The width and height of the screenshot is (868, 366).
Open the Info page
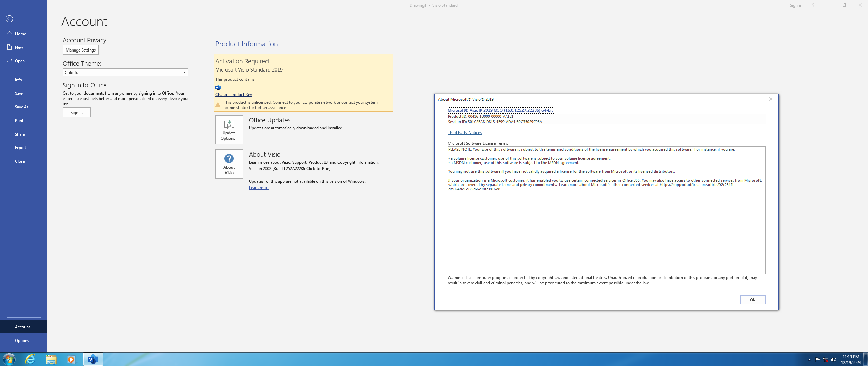coord(24,80)
